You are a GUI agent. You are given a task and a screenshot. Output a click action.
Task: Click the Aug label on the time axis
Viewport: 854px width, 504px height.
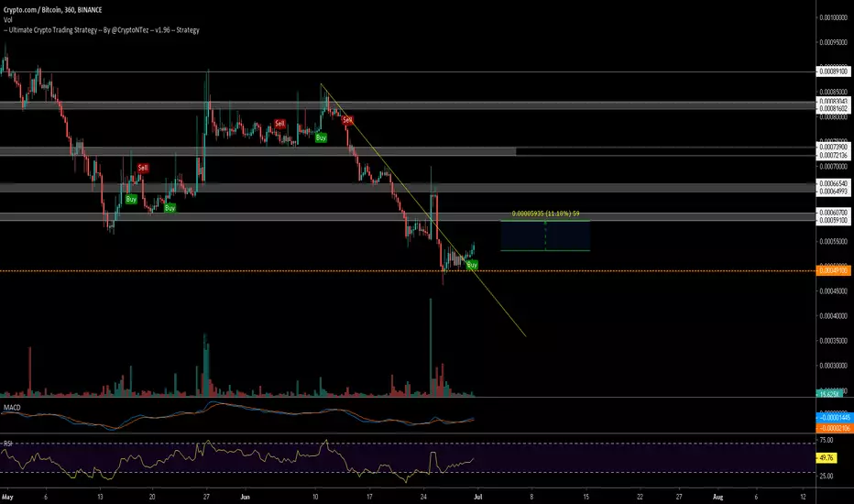click(718, 497)
